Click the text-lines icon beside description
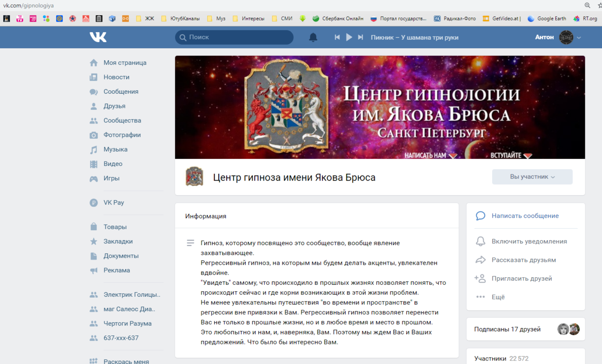The height and width of the screenshot is (364, 602). 190,243
